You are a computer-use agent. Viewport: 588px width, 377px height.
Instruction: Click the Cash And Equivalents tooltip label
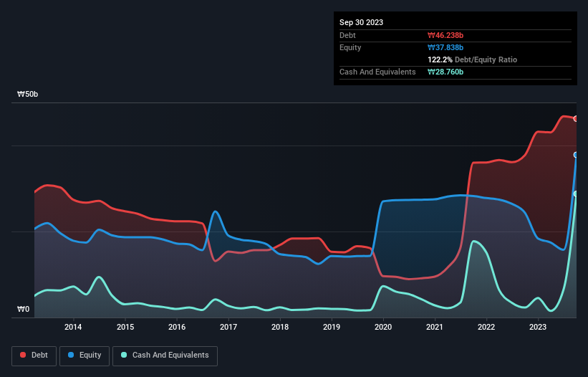377,72
